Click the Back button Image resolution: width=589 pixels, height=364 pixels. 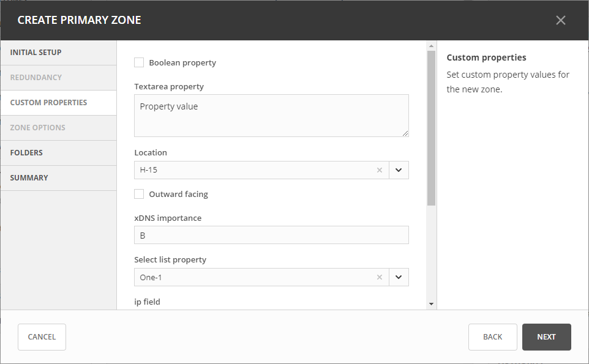(492, 337)
